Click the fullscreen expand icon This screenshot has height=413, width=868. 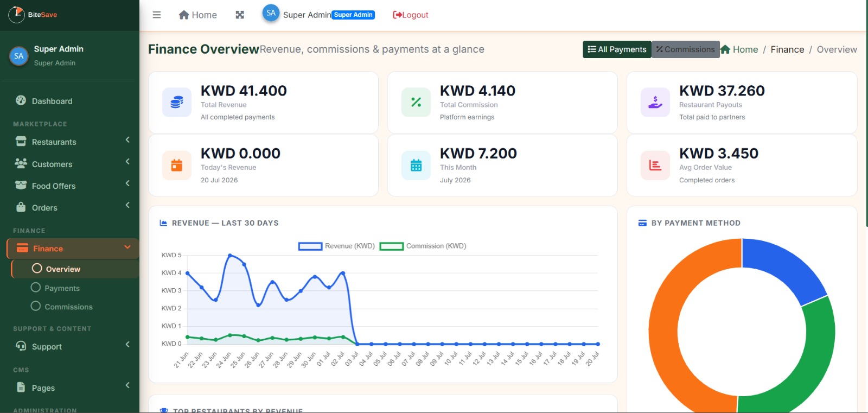pyautogui.click(x=240, y=15)
